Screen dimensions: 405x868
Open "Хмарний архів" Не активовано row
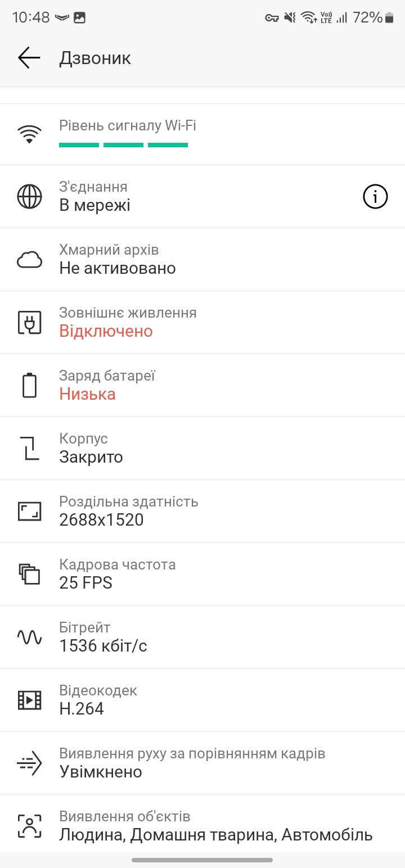[x=202, y=260]
